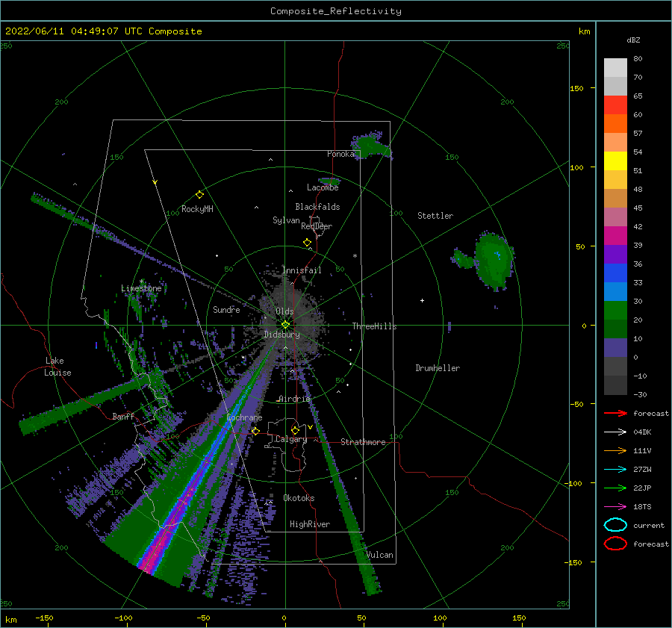This screenshot has height=628, width=672.
Task: Click the Ponoka label
Action: (x=340, y=154)
